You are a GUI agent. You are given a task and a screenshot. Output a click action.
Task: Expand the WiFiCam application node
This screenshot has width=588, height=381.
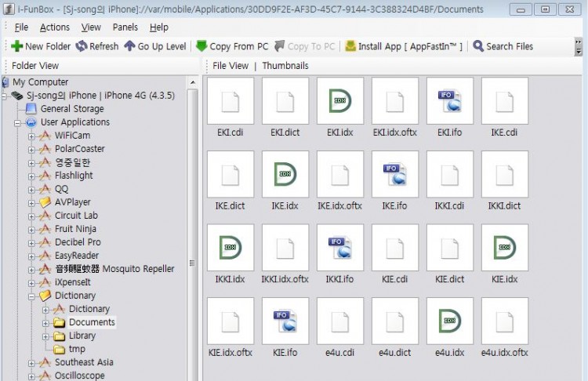[x=32, y=136]
